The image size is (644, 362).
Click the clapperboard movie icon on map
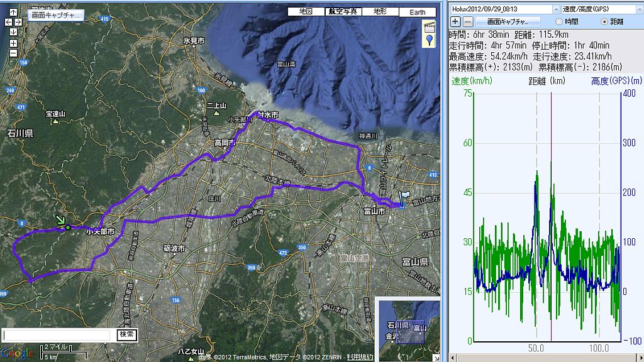430,27
